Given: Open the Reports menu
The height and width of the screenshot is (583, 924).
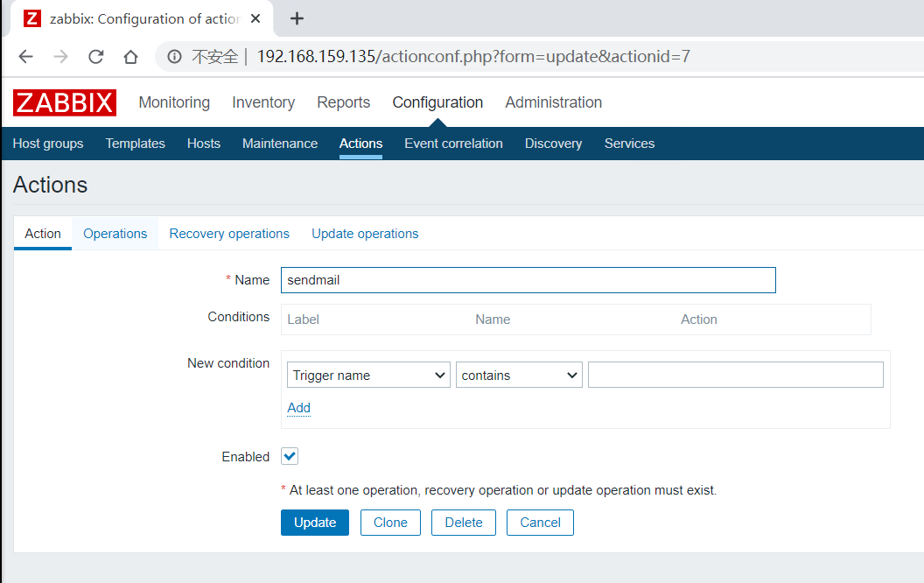Looking at the screenshot, I should [x=344, y=102].
